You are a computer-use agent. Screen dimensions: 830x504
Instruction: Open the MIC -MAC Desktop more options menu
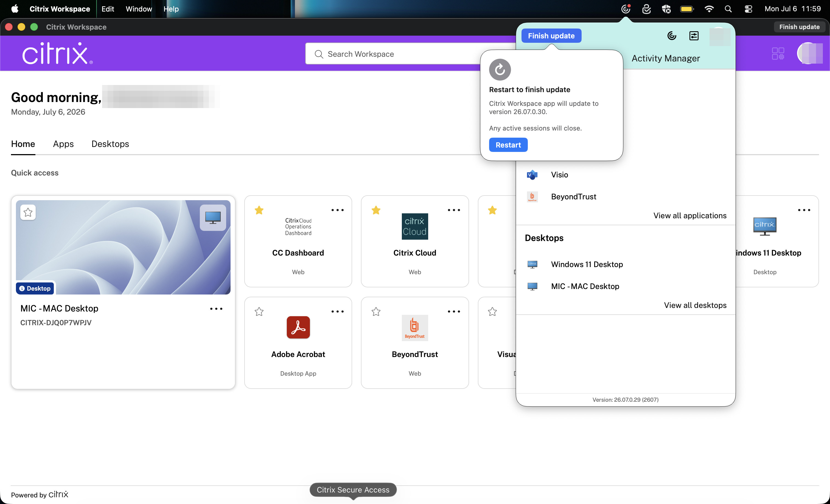tap(216, 308)
